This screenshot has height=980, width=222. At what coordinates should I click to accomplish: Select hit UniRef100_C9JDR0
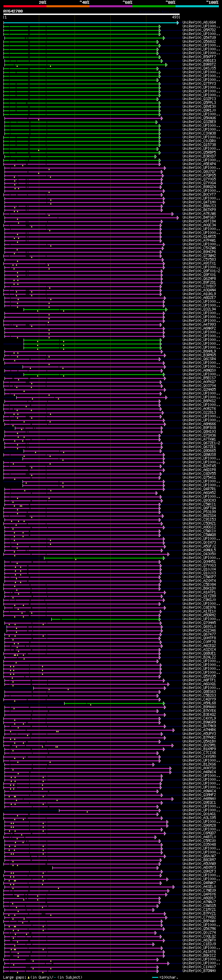click(199, 141)
